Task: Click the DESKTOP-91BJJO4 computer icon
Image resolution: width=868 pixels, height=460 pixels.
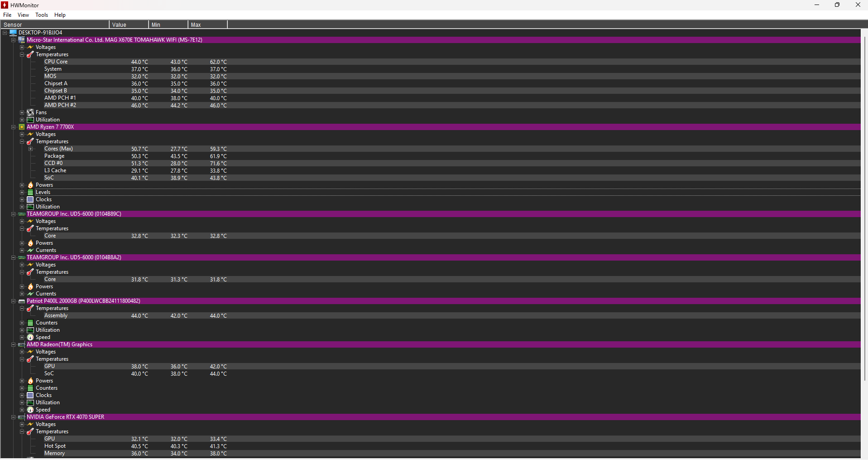Action: pyautogui.click(x=13, y=33)
